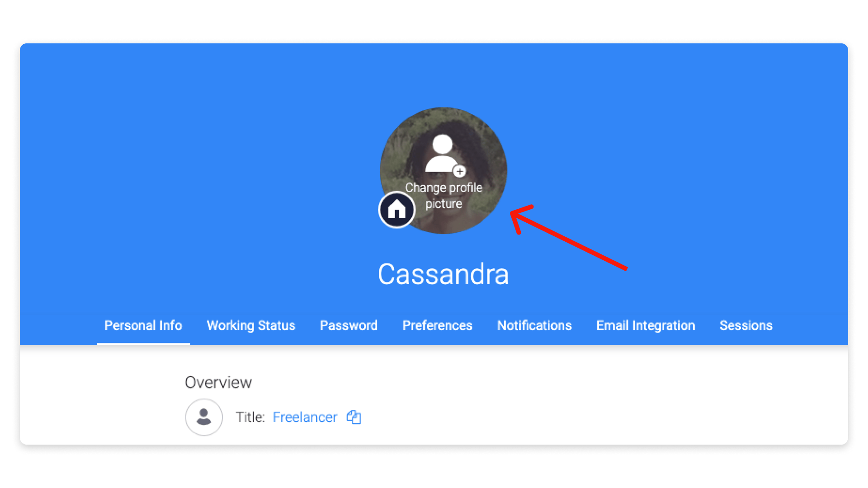
Task: Click the Change profile picture text
Action: click(x=443, y=196)
